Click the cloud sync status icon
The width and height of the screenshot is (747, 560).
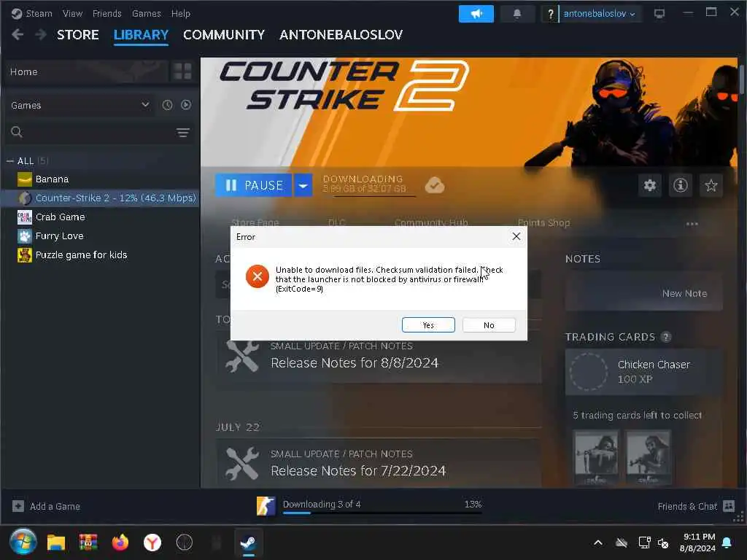[435, 184]
